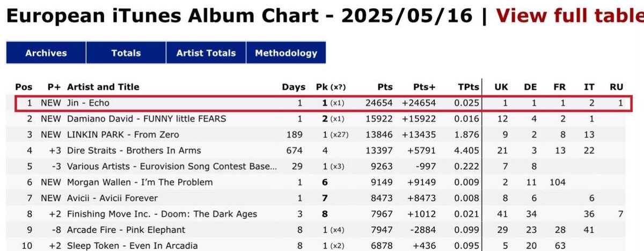Click the Days column header
Image resolution: width=644 pixels, height=251 pixels.
coord(294,87)
